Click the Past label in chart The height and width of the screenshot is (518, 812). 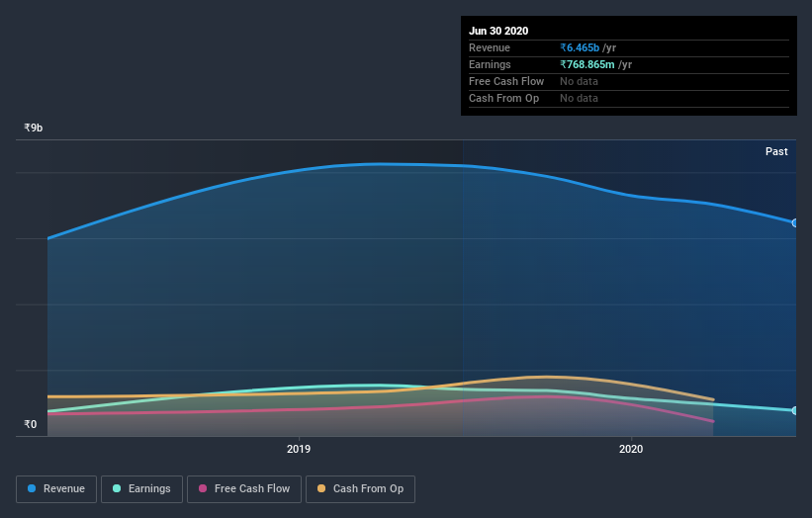pyautogui.click(x=776, y=151)
